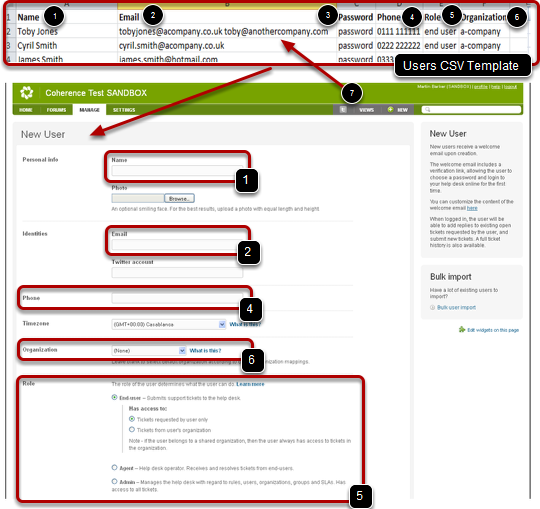The image size is (540, 509).
Task: Click the green plus New icon
Action: coord(390,109)
